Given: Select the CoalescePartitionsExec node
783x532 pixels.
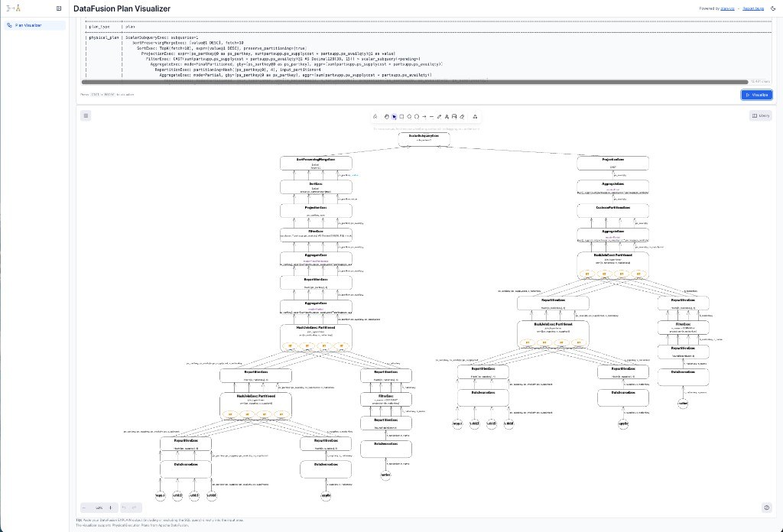Looking at the screenshot, I should click(x=612, y=211).
